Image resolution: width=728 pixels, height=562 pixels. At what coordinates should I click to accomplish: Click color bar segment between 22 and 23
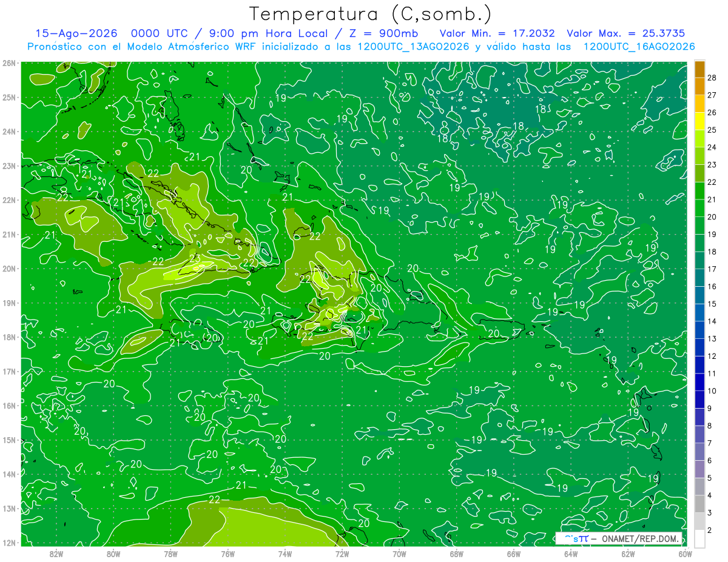point(699,173)
